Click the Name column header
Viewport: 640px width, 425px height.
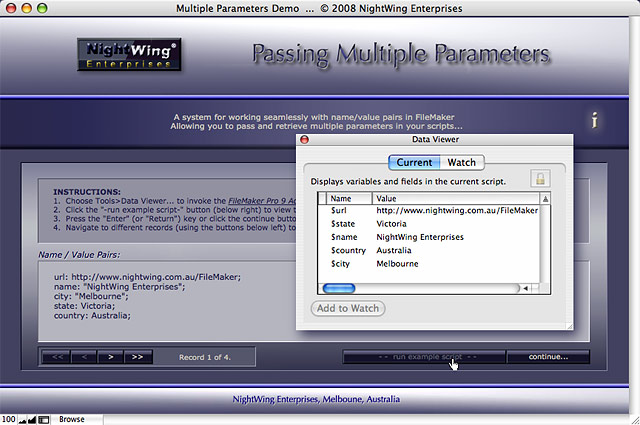coord(349,199)
